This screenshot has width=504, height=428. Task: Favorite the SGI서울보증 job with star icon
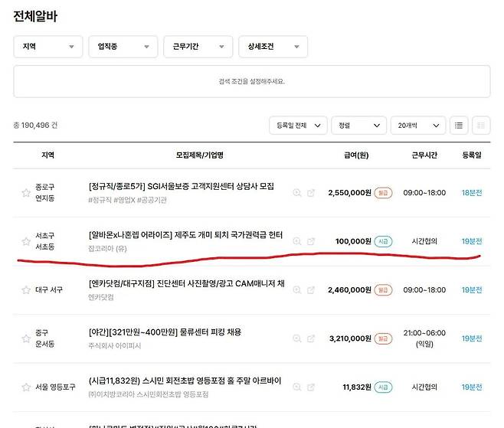click(x=26, y=193)
